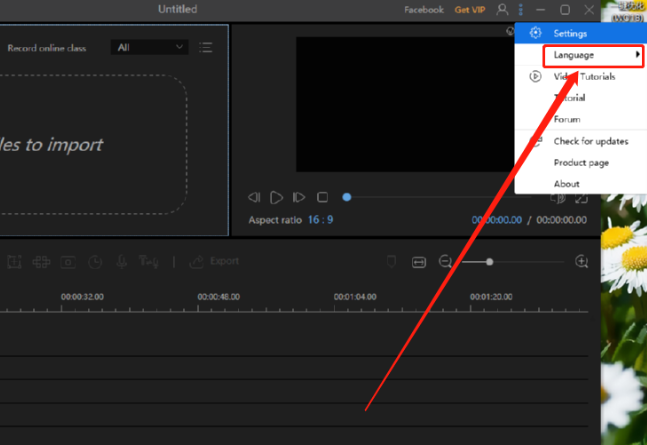
Task: Open the user account icon
Action: (502, 9)
